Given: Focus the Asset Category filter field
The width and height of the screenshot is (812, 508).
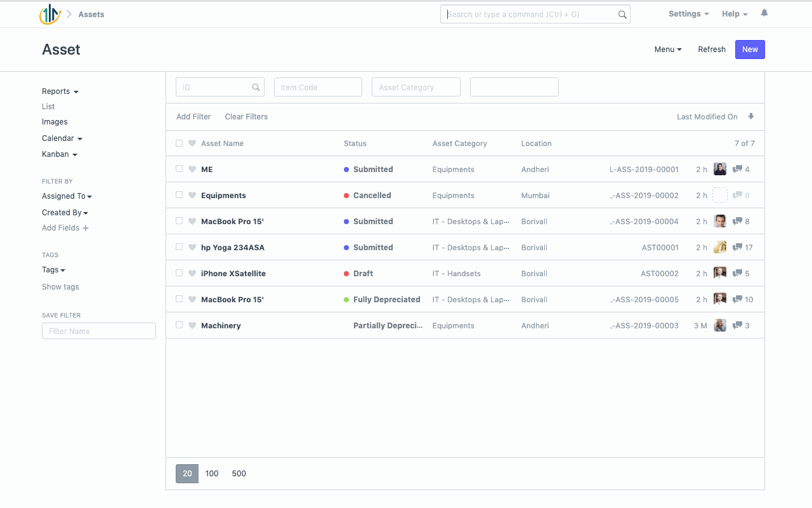Looking at the screenshot, I should [x=416, y=88].
